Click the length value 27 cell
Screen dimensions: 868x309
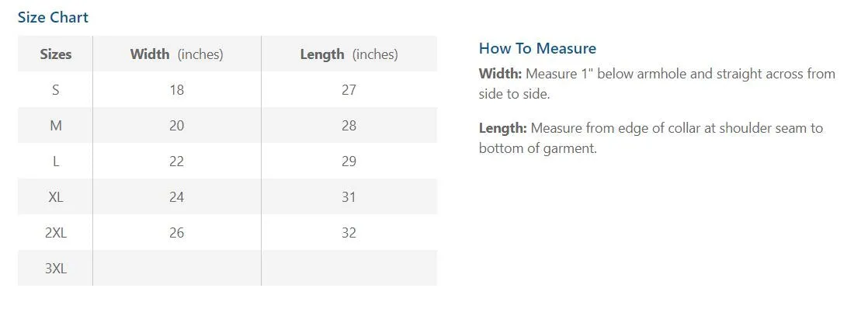(x=349, y=90)
